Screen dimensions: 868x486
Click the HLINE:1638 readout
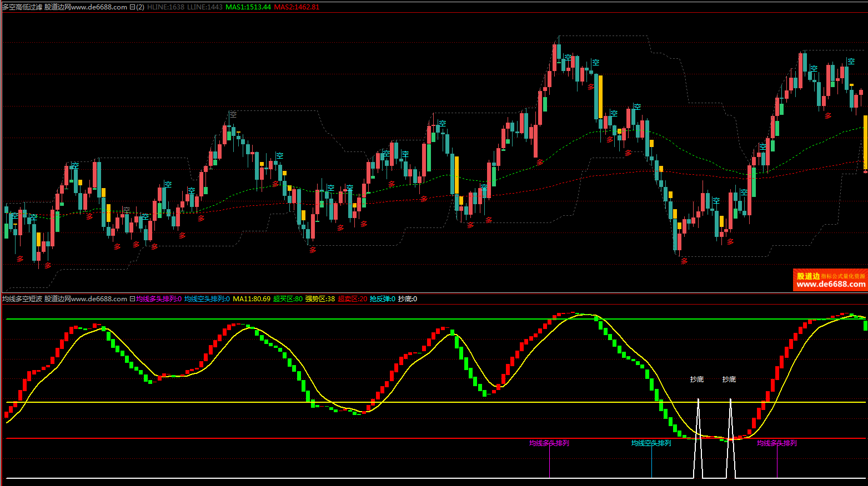point(165,7)
